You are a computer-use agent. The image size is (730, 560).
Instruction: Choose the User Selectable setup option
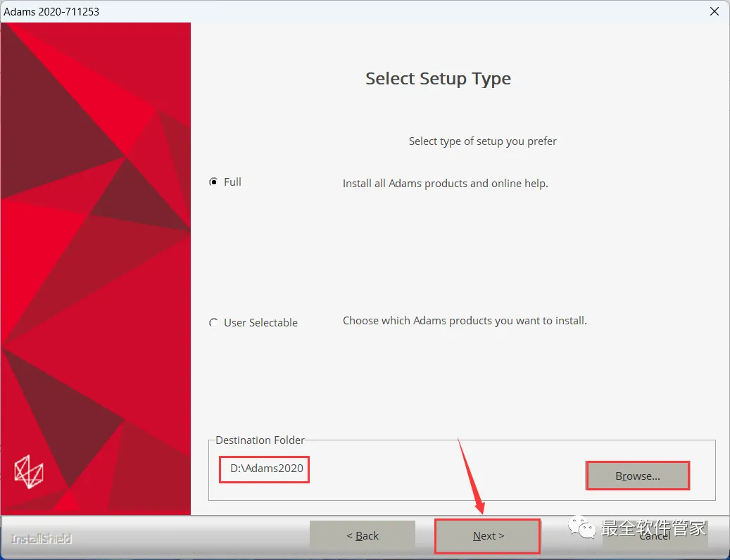pyautogui.click(x=214, y=322)
